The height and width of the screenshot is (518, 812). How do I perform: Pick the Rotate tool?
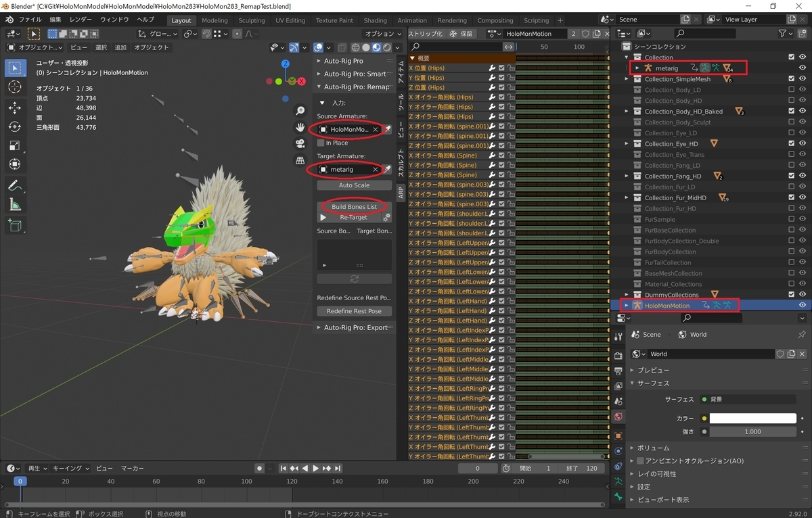click(x=16, y=127)
